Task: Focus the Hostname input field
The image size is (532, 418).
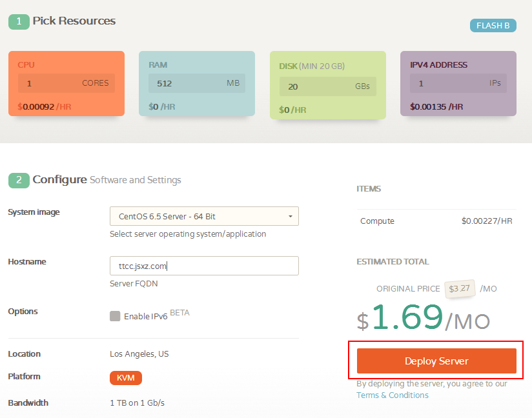Action: pyautogui.click(x=204, y=266)
